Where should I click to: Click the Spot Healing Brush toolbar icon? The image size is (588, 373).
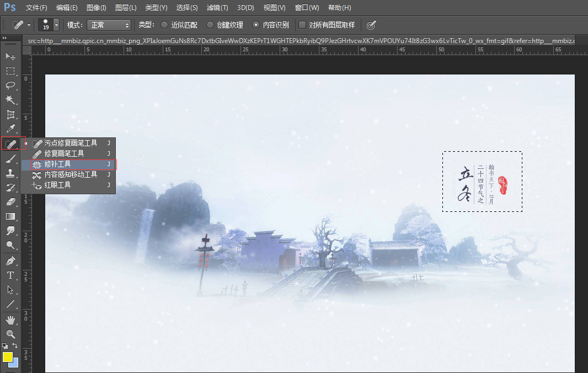(10, 143)
